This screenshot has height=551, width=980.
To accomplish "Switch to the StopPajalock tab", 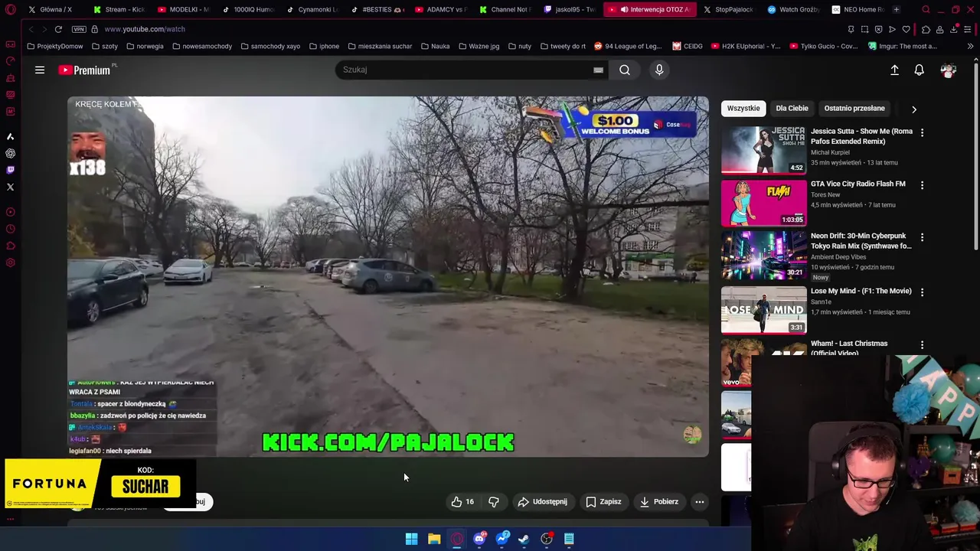I will (x=728, y=9).
